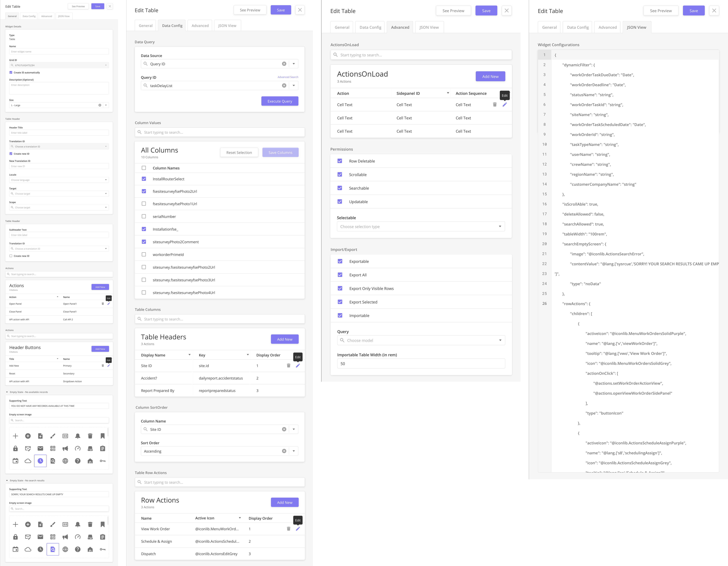This screenshot has width=728, height=566.
Task: Click the edit pencil on the Site ID header row
Action: pos(298,365)
